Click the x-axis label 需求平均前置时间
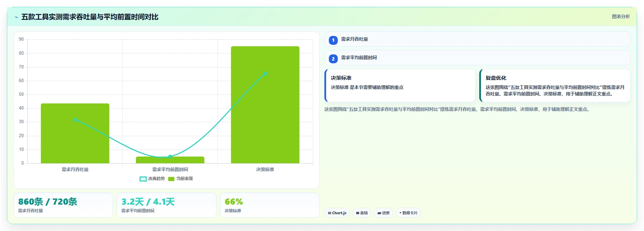The height and width of the screenshot is (231, 644). 170,169
